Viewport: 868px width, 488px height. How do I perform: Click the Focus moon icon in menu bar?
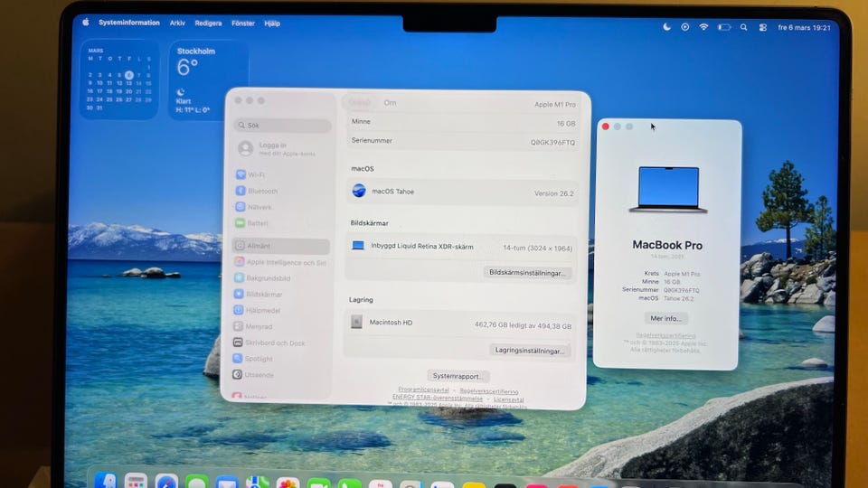667,26
